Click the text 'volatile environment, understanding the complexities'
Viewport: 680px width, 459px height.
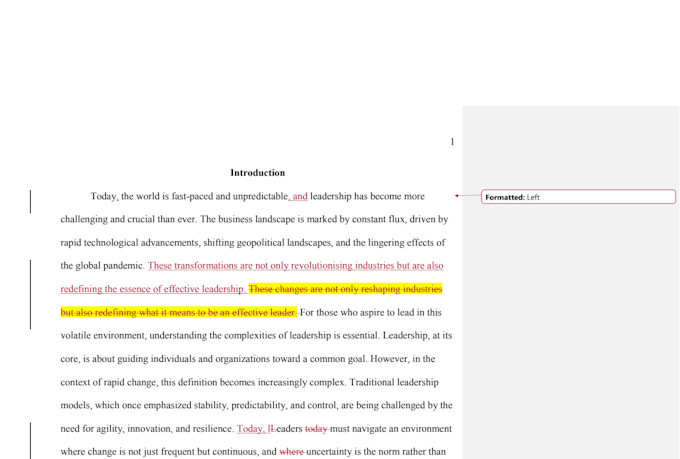174,335
